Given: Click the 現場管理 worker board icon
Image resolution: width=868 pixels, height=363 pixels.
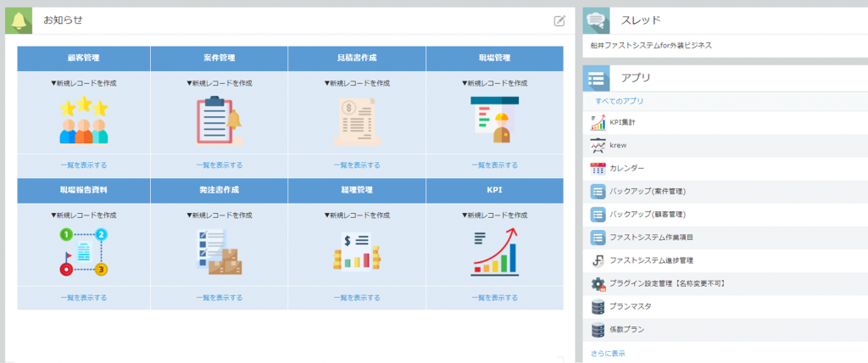Looking at the screenshot, I should click(x=494, y=120).
